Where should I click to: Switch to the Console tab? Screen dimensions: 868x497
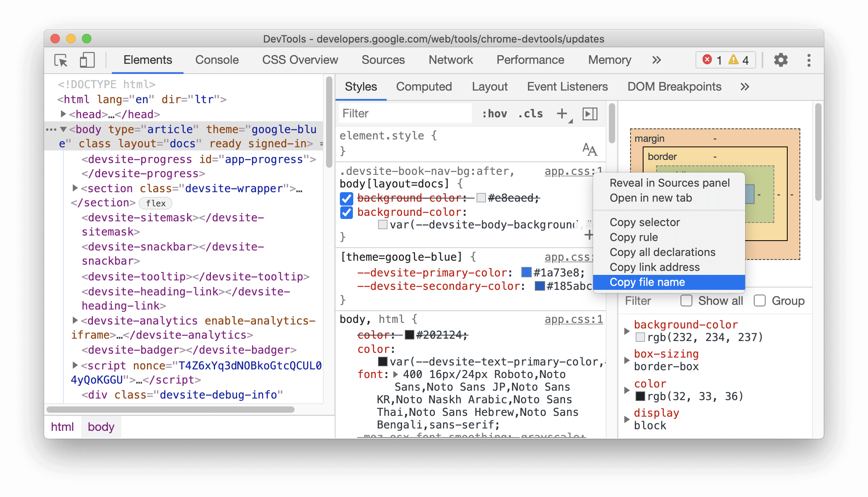coord(216,60)
